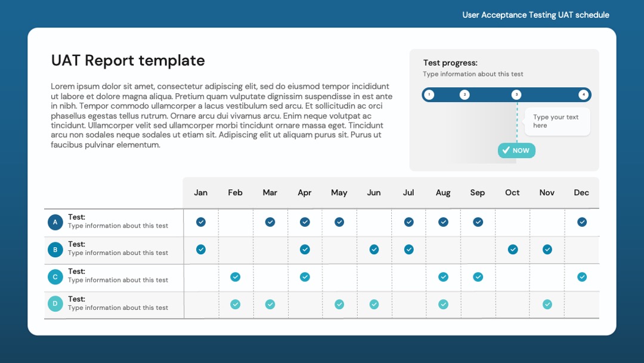Click the NOW button in test progress

(516, 150)
